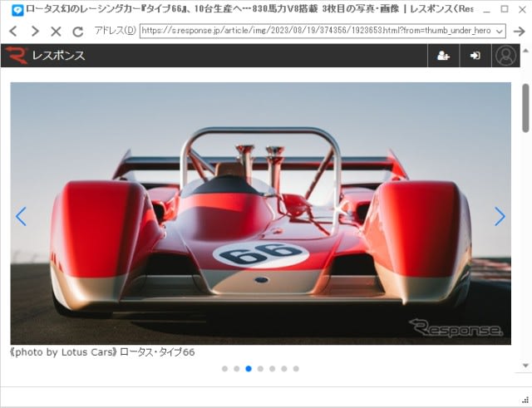This screenshot has height=408, width=532.
Task: Select the first gallery pagination dot
Action: click(x=224, y=369)
